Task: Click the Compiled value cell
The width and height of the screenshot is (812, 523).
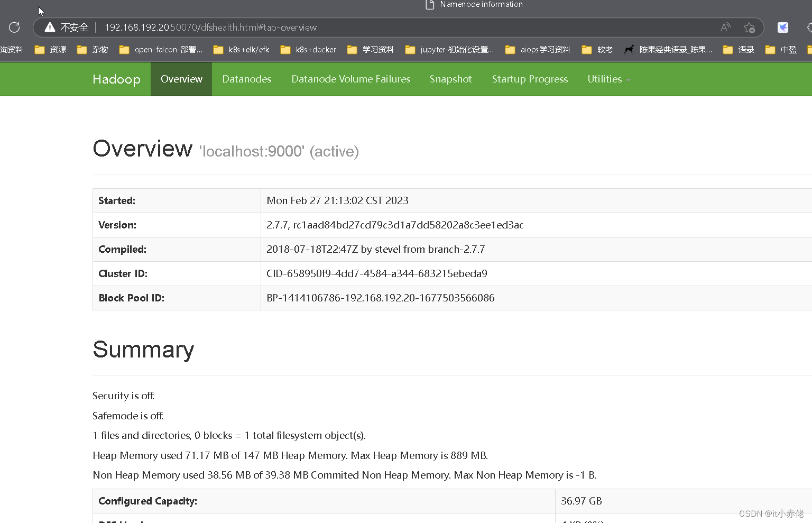Action: [x=536, y=250]
